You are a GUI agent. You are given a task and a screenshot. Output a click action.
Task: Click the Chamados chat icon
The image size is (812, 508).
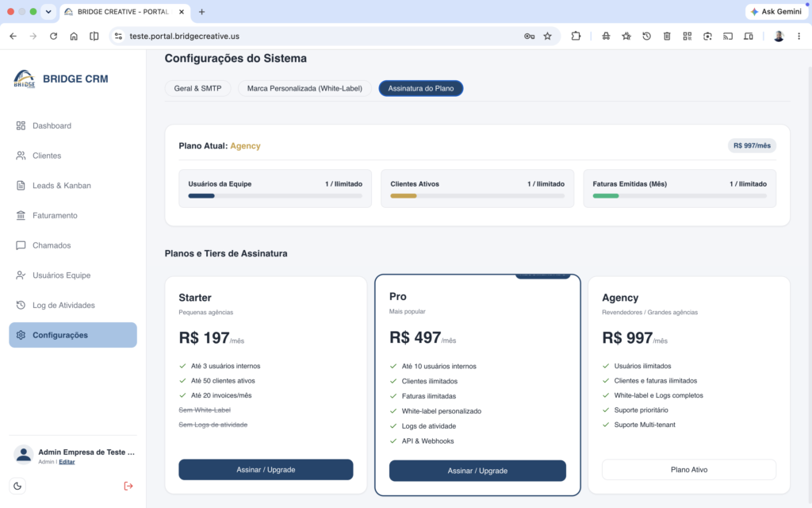[21, 245]
